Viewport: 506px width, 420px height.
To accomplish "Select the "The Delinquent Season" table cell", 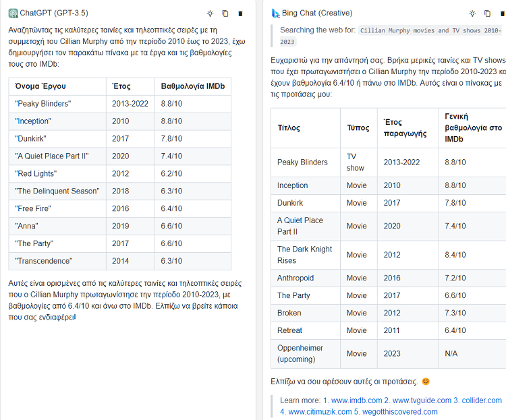I will click(57, 191).
